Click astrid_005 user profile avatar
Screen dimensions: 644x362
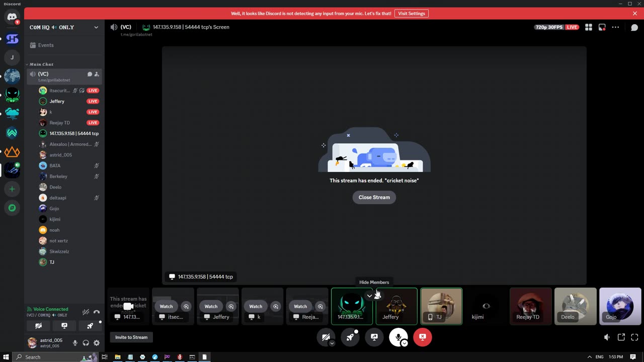tap(32, 343)
